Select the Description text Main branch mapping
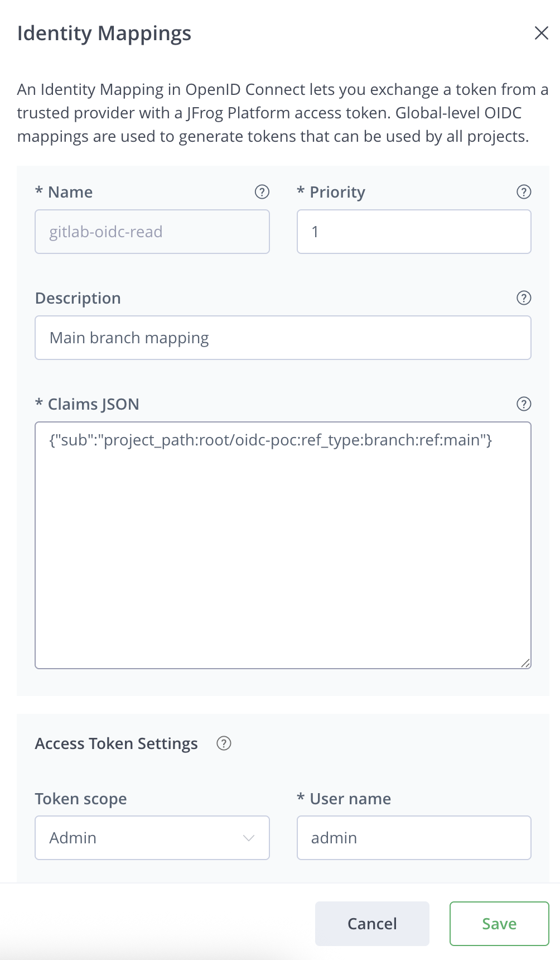The width and height of the screenshot is (560, 960). [x=129, y=338]
